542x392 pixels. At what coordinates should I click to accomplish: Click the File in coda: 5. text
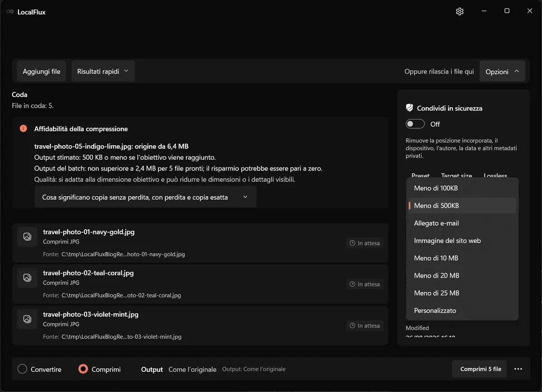33,106
